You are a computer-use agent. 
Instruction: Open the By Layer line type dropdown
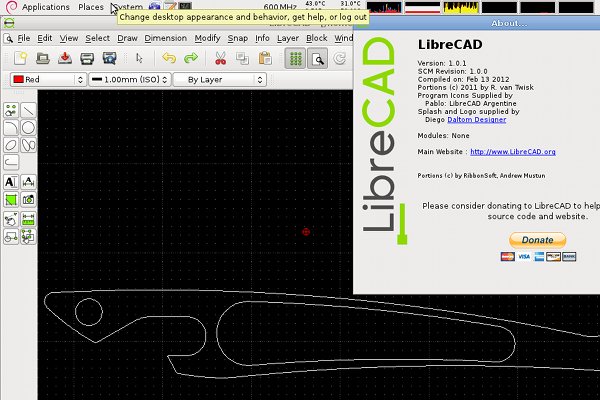coord(220,80)
